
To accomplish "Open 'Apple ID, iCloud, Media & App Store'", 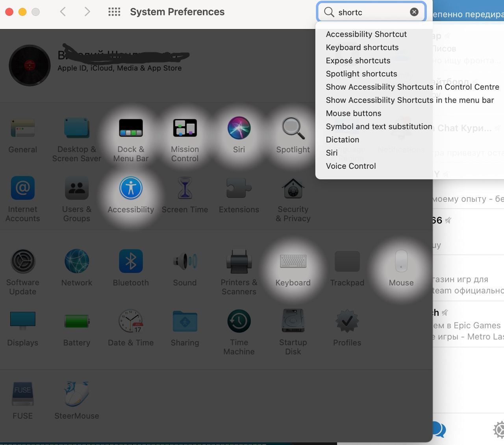I will tap(119, 68).
